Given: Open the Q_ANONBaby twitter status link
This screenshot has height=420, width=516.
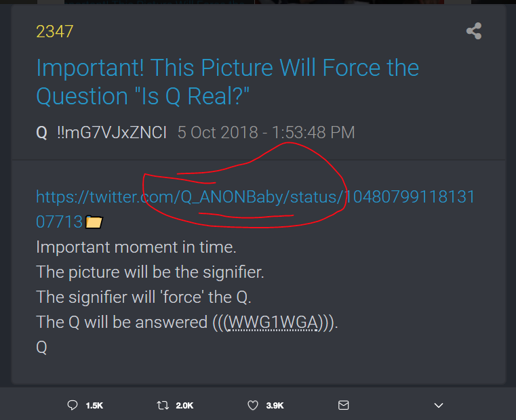Looking at the screenshot, I should click(x=255, y=209).
